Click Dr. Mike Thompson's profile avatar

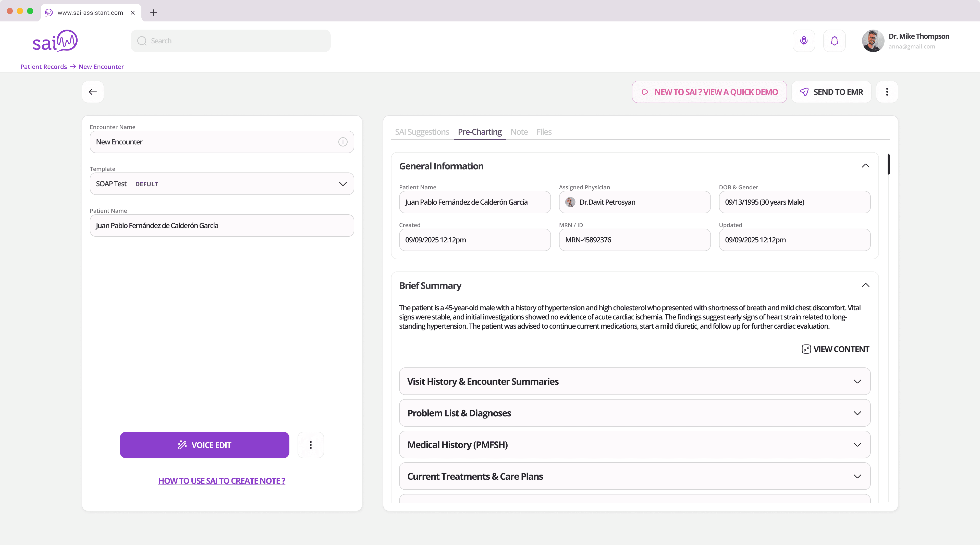pyautogui.click(x=873, y=41)
